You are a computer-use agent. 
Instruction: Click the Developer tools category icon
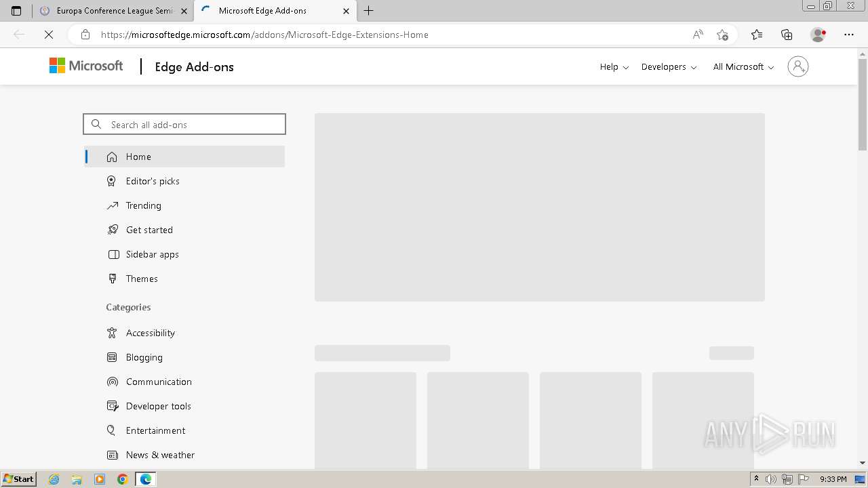click(x=112, y=406)
